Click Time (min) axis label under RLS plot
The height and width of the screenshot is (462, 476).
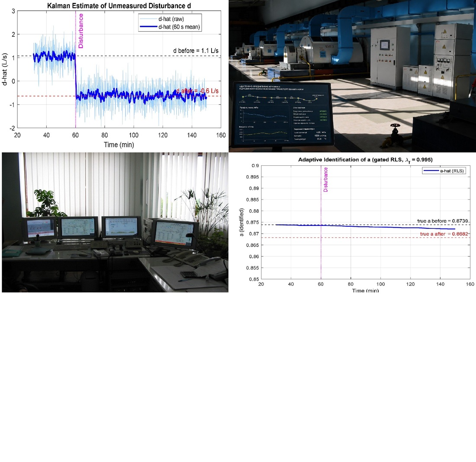pos(365,291)
